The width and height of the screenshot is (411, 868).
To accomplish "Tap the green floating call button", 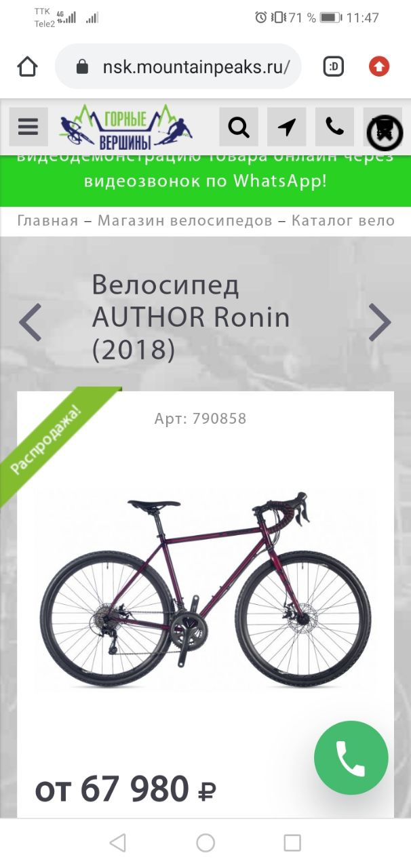I will click(351, 757).
